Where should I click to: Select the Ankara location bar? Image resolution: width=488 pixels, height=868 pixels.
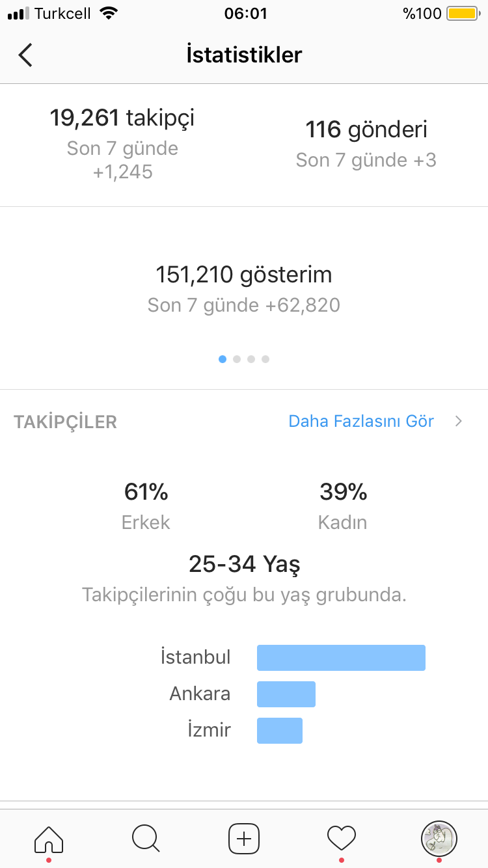286,694
